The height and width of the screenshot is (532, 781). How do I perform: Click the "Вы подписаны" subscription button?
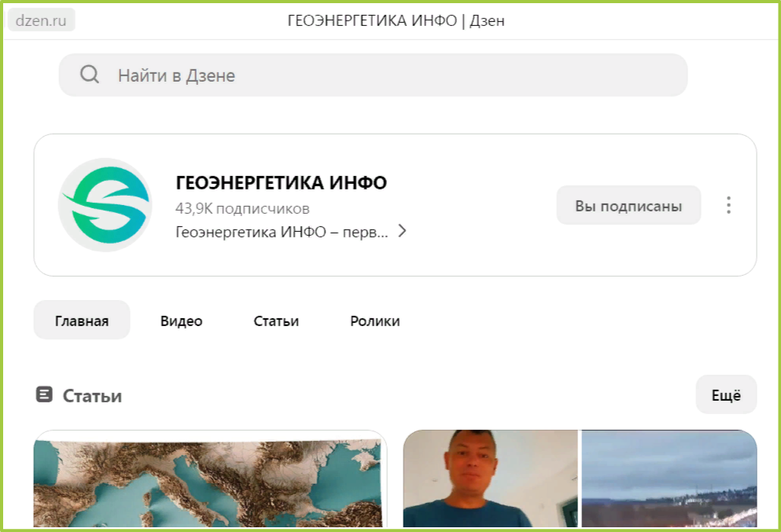point(628,205)
